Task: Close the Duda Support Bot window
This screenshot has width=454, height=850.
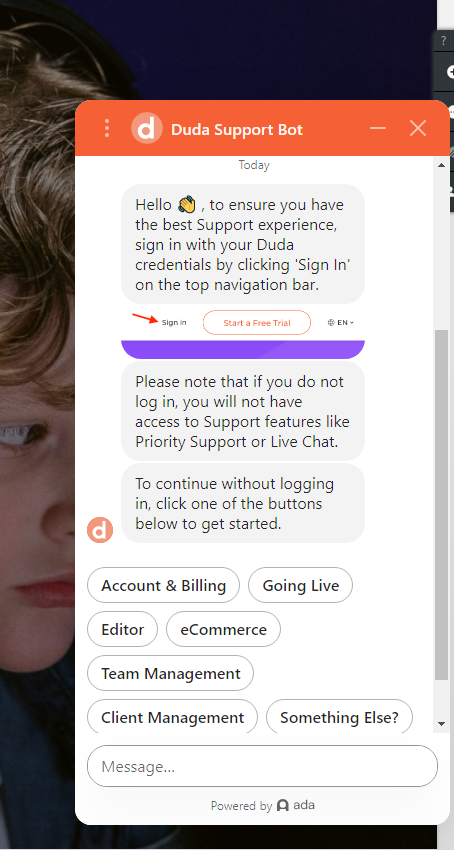Action: click(x=418, y=128)
